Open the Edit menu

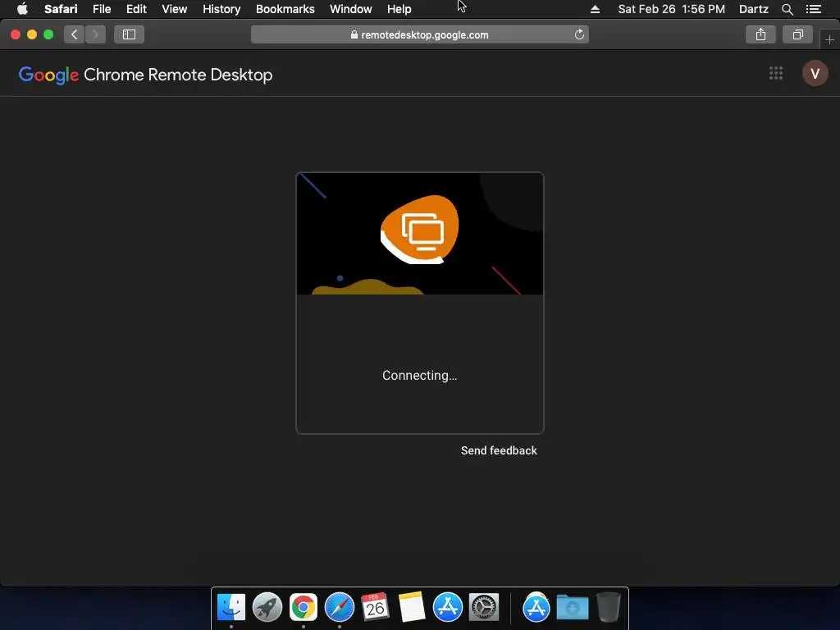pyautogui.click(x=136, y=9)
